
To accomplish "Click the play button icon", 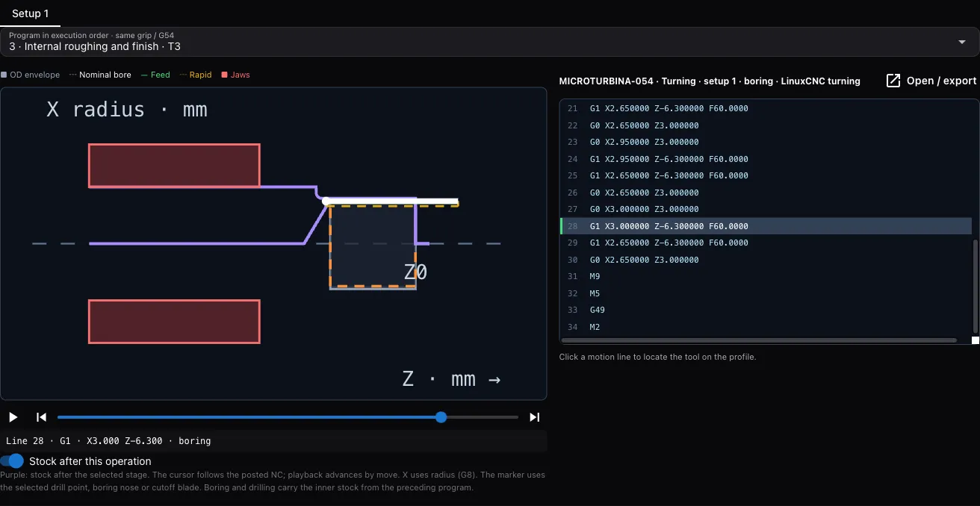I will 13,417.
